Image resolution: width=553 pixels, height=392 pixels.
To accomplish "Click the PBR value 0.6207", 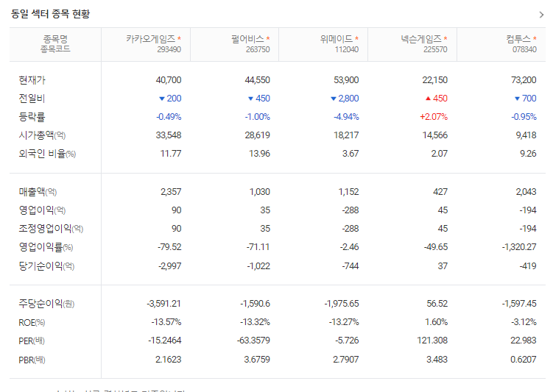I will (524, 360).
